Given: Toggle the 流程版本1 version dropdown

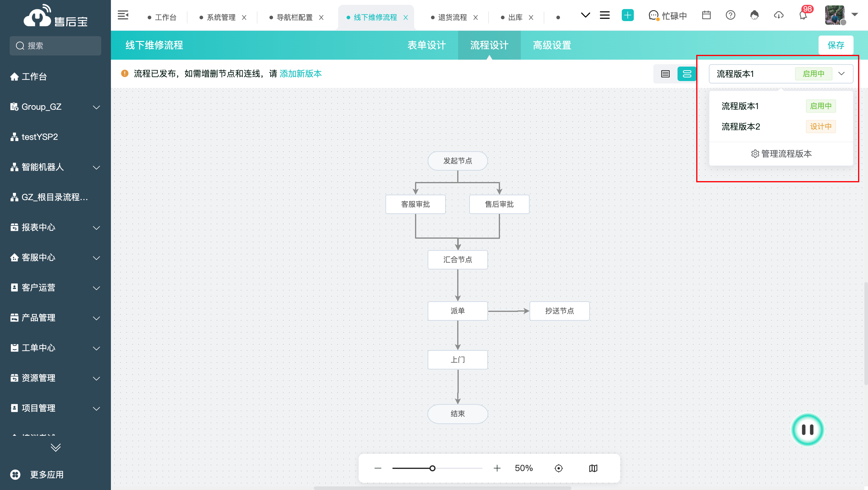Looking at the screenshot, I should point(781,74).
